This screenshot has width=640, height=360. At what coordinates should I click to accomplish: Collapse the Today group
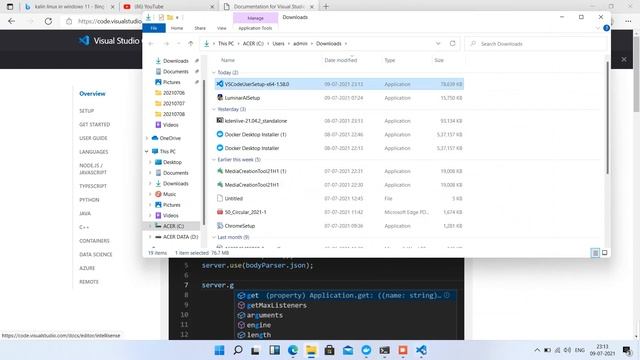[214, 73]
